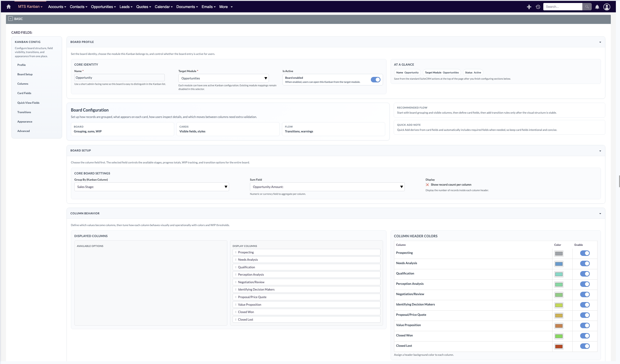Image resolution: width=620 pixels, height=364 pixels.
Task: Open the MTS Kanban menu
Action: 30,7
